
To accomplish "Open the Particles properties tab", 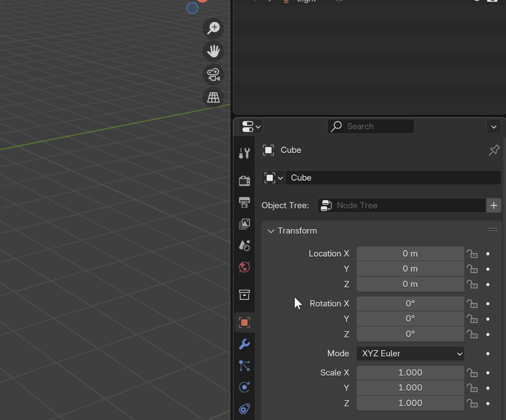I will 244,366.
